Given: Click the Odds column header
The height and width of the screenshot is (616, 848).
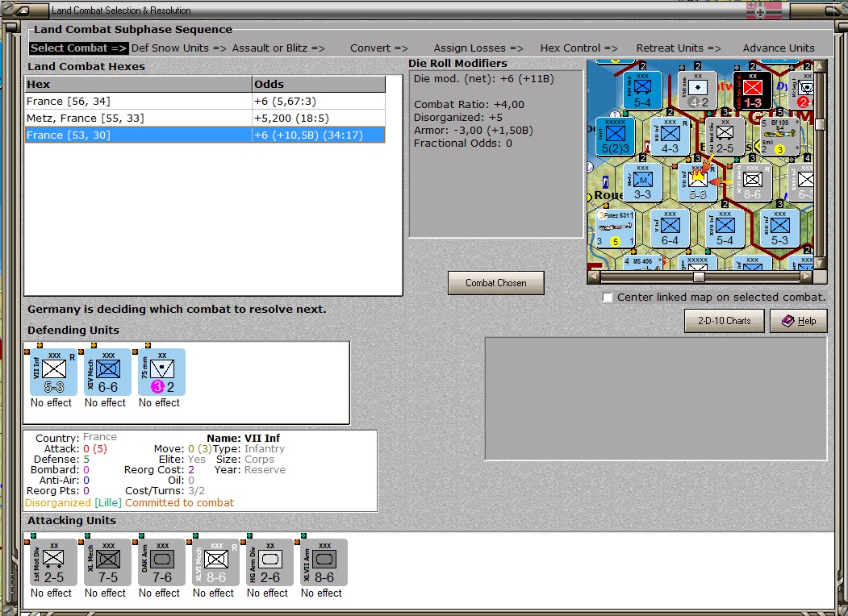Looking at the screenshot, I should pos(319,85).
